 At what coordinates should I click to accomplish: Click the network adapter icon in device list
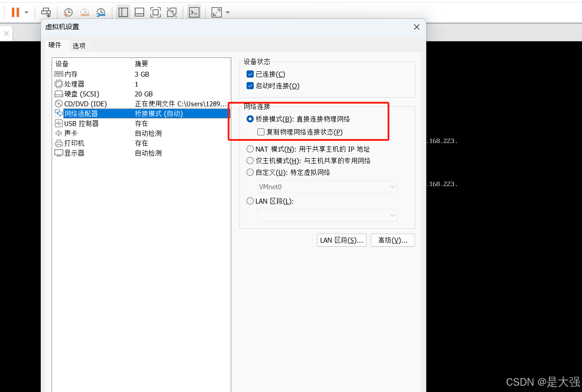point(59,113)
